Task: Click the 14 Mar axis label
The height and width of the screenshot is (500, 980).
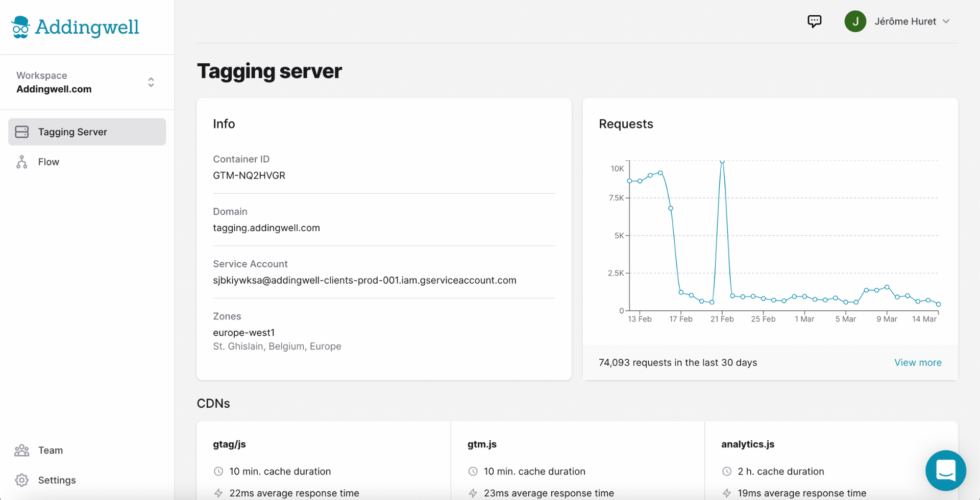Action: tap(924, 319)
